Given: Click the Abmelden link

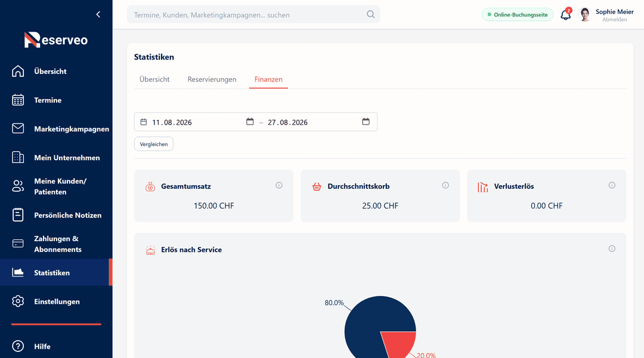Looking at the screenshot, I should 614,20.
